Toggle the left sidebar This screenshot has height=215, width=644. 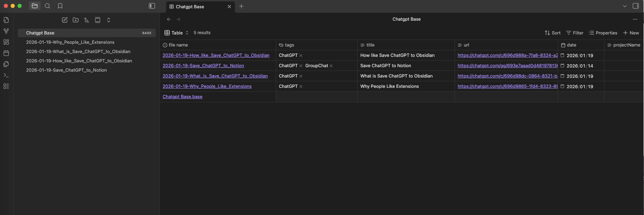click(x=152, y=6)
